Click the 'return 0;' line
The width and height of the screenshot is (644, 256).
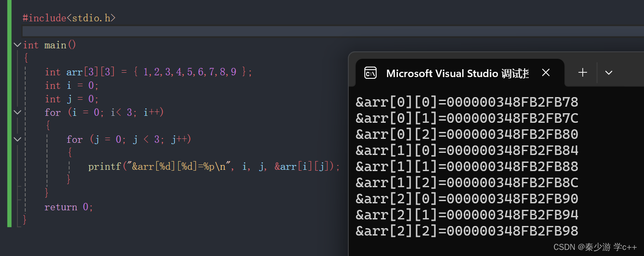pos(69,207)
